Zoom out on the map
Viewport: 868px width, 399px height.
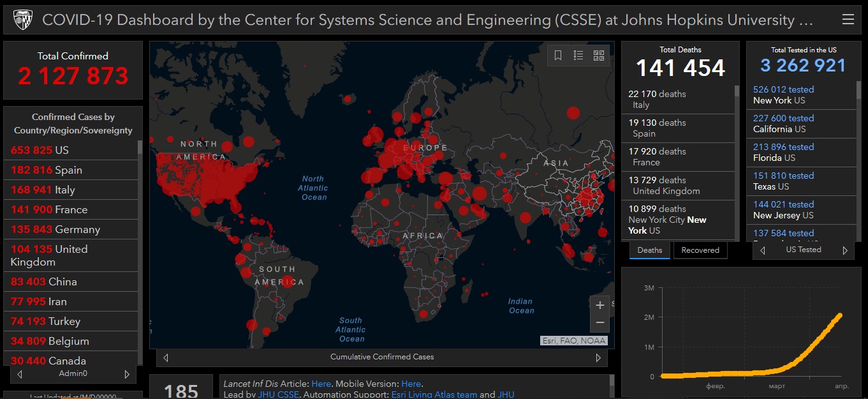[600, 322]
